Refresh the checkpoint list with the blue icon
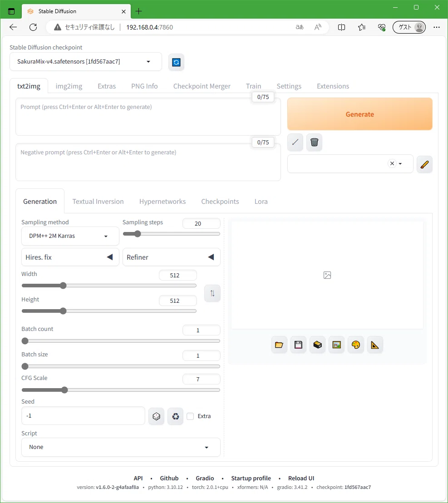This screenshot has width=448, height=503. pyautogui.click(x=176, y=62)
